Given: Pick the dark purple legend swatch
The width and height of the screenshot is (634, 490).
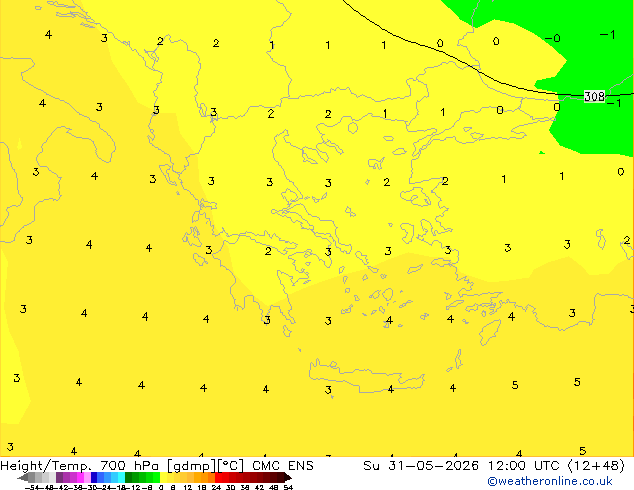Looking at the screenshot, I should pos(59,477).
